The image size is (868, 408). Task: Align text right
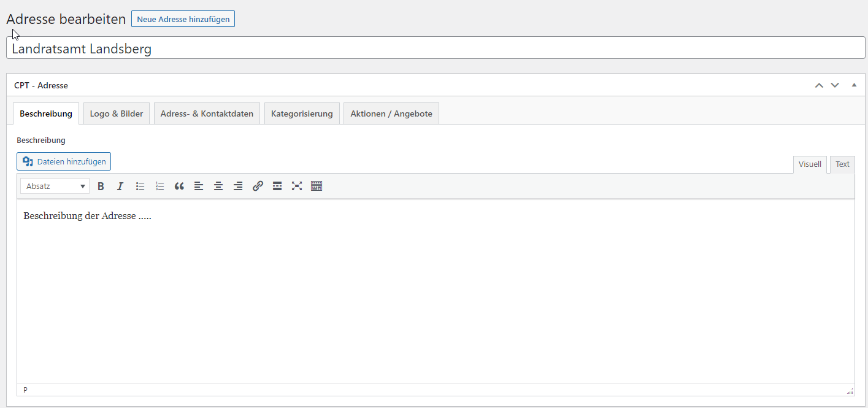pyautogui.click(x=238, y=186)
